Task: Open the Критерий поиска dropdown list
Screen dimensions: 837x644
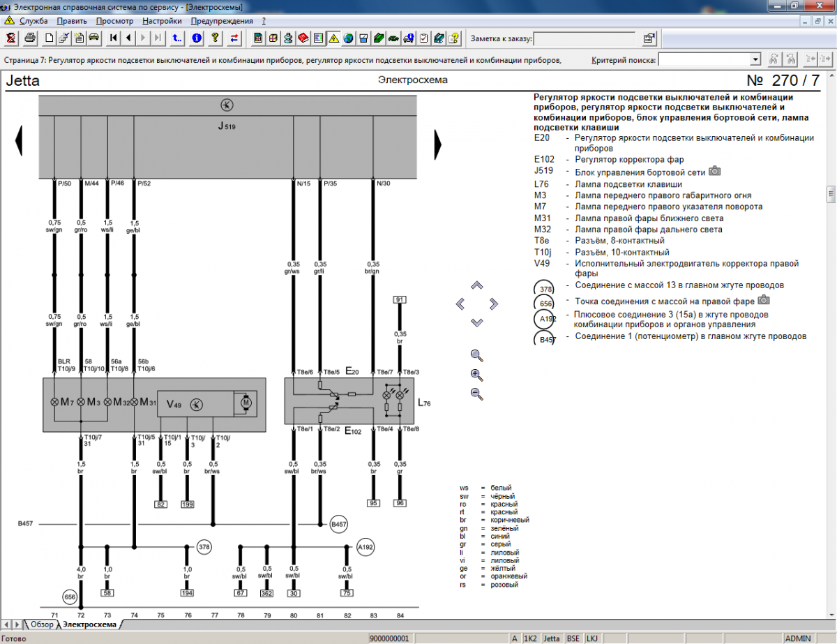Action: pyautogui.click(x=755, y=60)
